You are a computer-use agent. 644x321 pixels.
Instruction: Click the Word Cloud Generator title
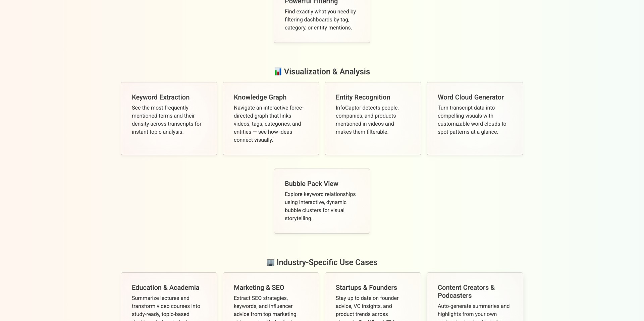point(471,97)
